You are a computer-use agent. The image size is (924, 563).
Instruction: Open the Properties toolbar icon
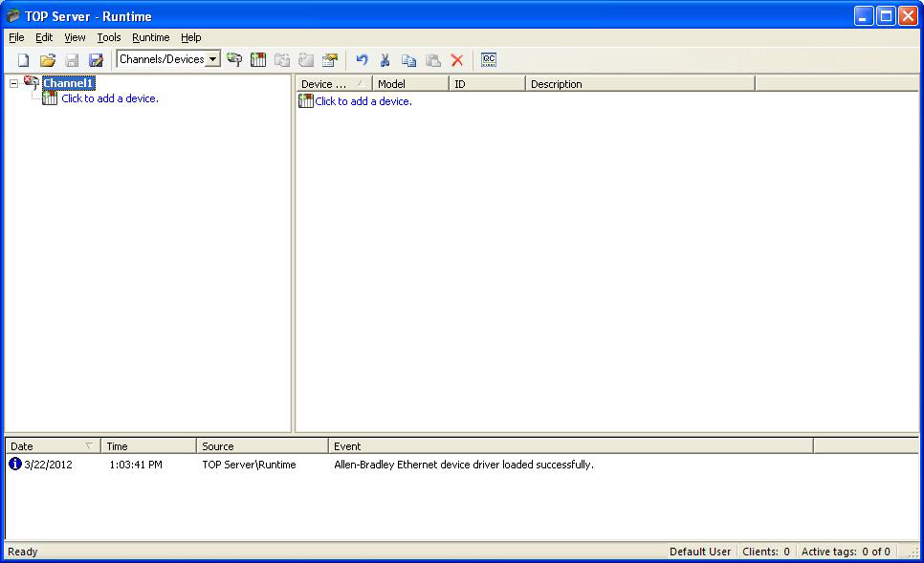(330, 59)
